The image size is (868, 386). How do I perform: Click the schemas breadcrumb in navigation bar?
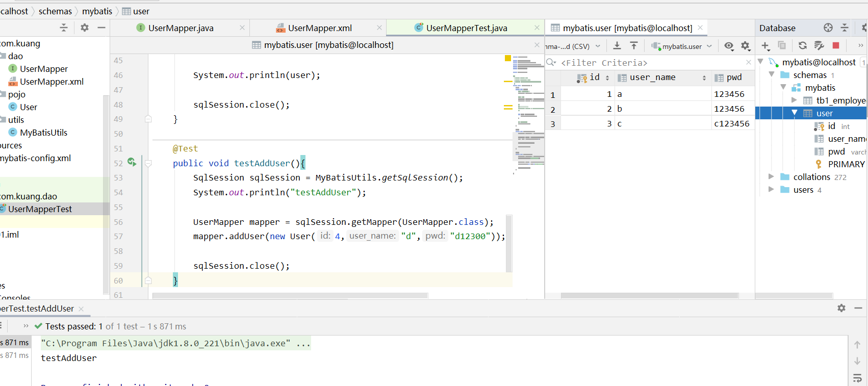tap(55, 11)
